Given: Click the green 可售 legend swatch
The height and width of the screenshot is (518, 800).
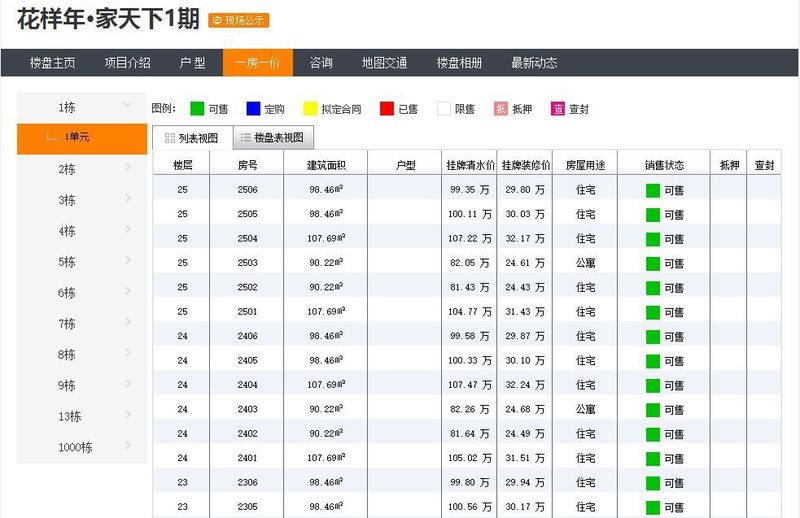Looking at the screenshot, I should pos(197,109).
